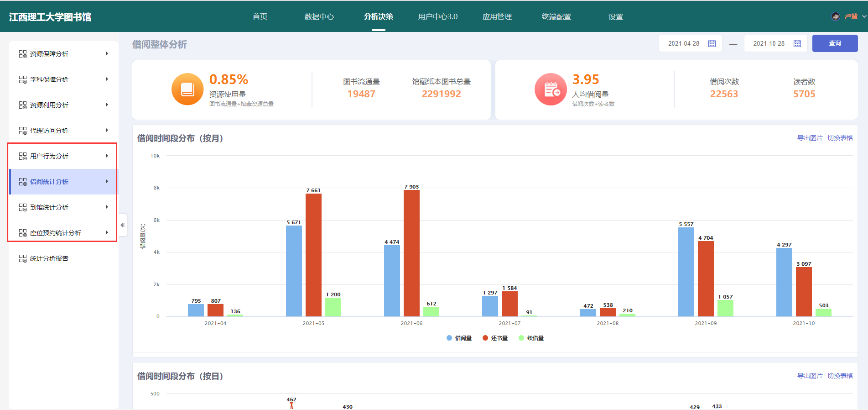Click the 查询 button
This screenshot has height=410, width=868.
835,43
